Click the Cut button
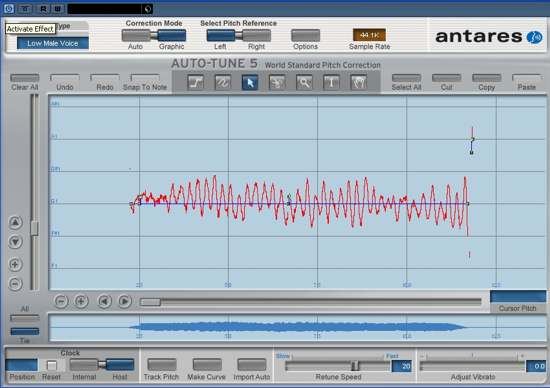 (447, 78)
